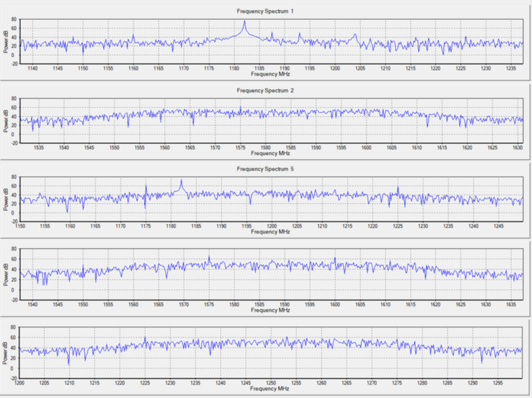Click the 1540 tick label under the fourth plot
Screen dimensions: 532x398
pyautogui.click(x=33, y=305)
